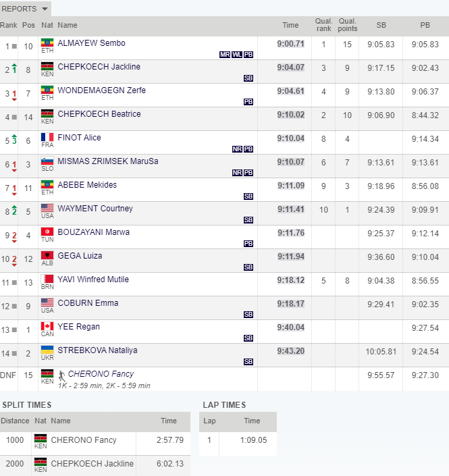The height and width of the screenshot is (476, 449).
Task: Click split time 6:02.13
Action: (x=170, y=464)
